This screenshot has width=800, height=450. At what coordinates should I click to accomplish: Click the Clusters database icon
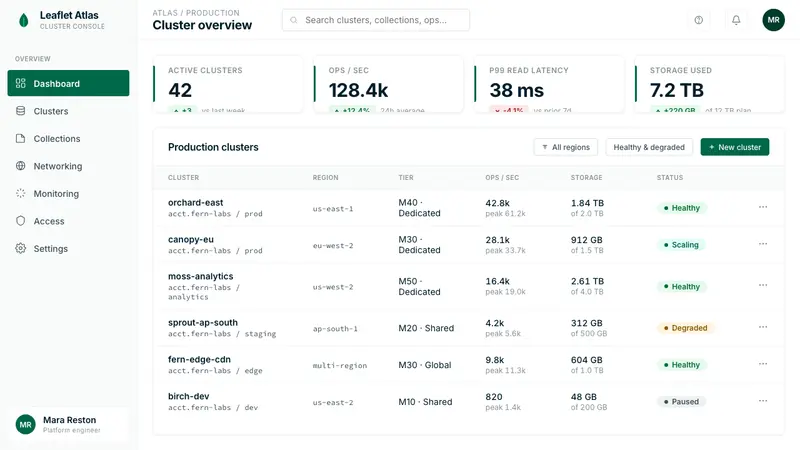pyautogui.click(x=20, y=111)
